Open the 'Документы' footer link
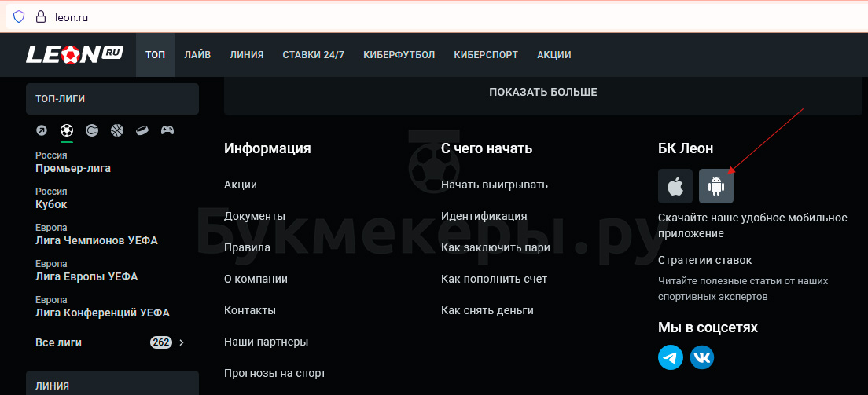 pyautogui.click(x=254, y=216)
